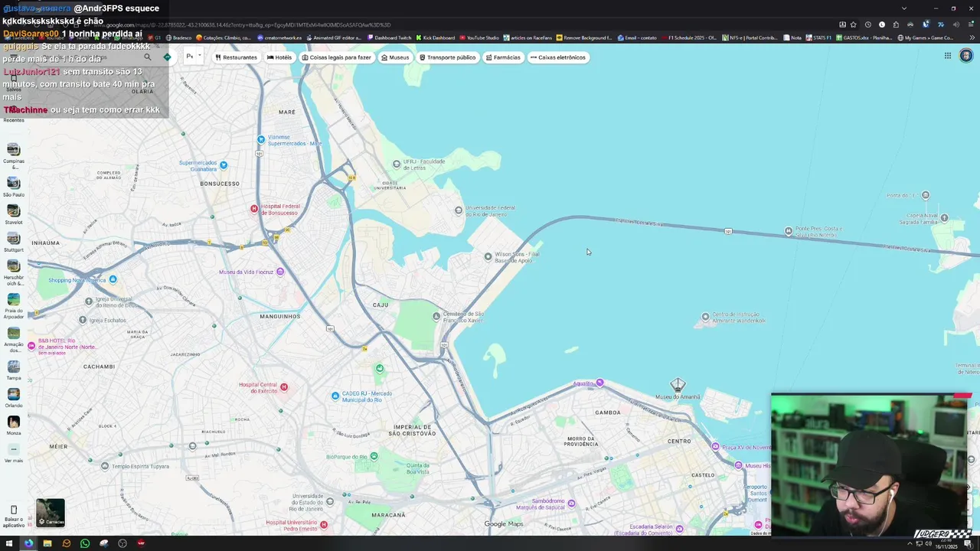Choose the Coisas legais para fazer chip
The height and width of the screenshot is (551, 980).
click(x=336, y=57)
